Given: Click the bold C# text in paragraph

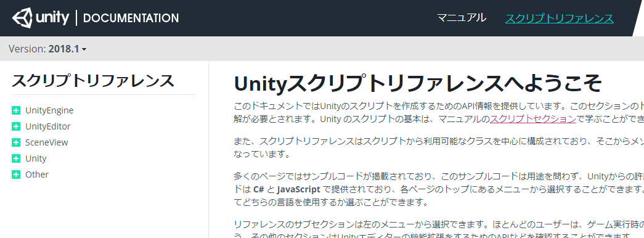Looking at the screenshot, I should (259, 190).
